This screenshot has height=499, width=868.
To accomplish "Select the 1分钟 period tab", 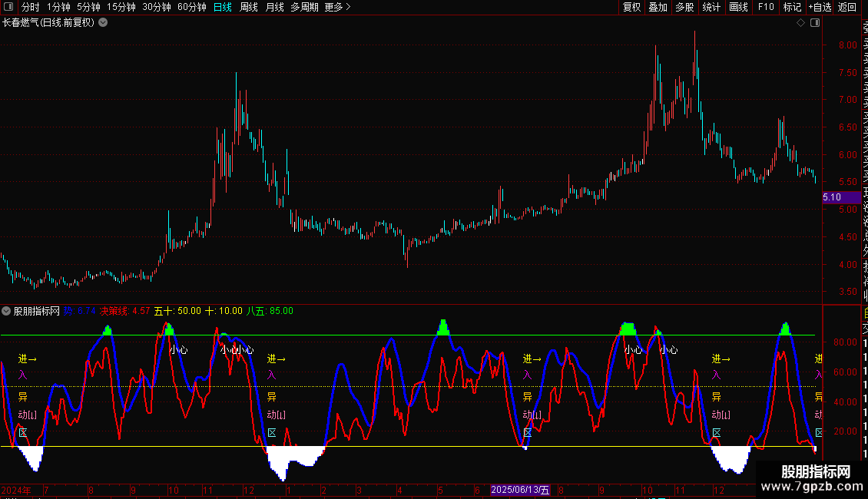I will 58,7.
